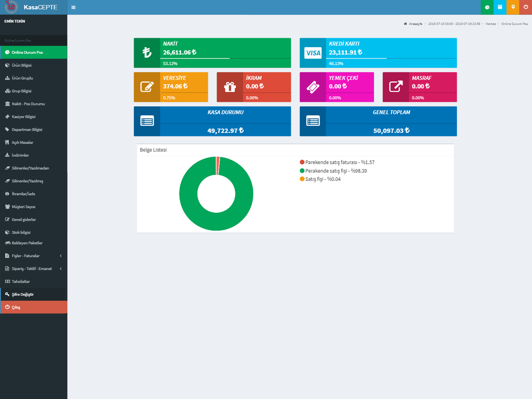This screenshot has height=399, width=532.
Task: Click Online Durum Pos breadcrumb
Action: coord(514,24)
